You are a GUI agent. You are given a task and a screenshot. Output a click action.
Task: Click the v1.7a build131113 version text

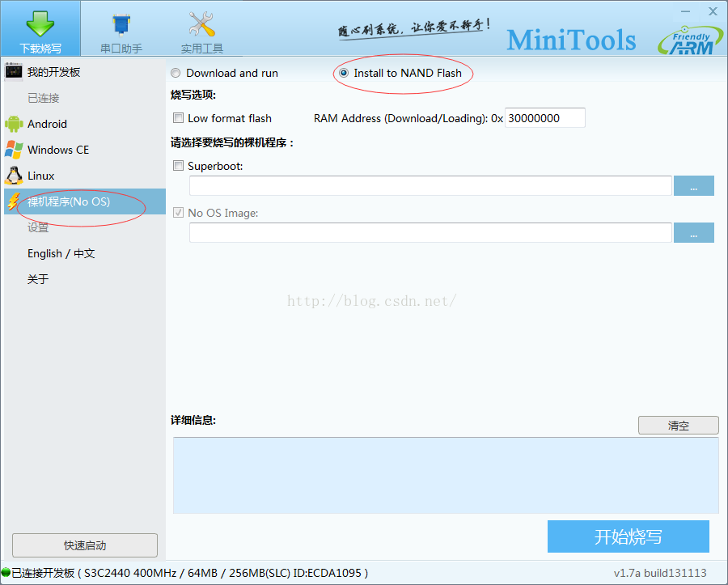[x=660, y=573]
